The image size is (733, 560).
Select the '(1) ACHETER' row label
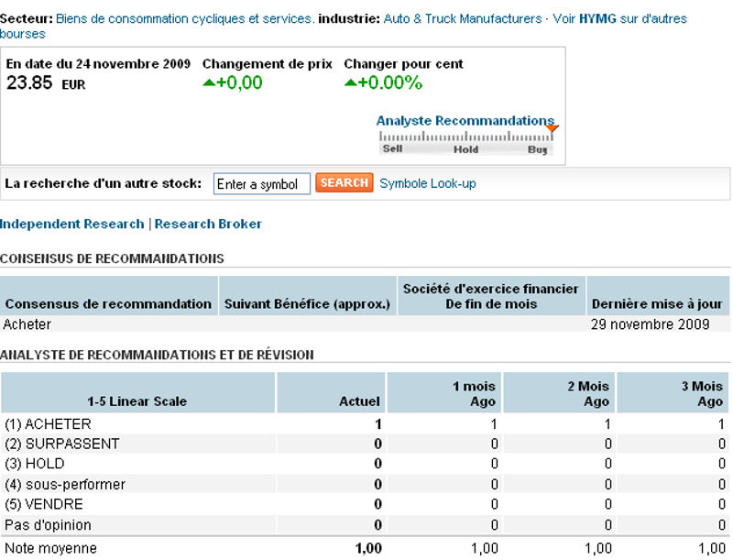[48, 424]
